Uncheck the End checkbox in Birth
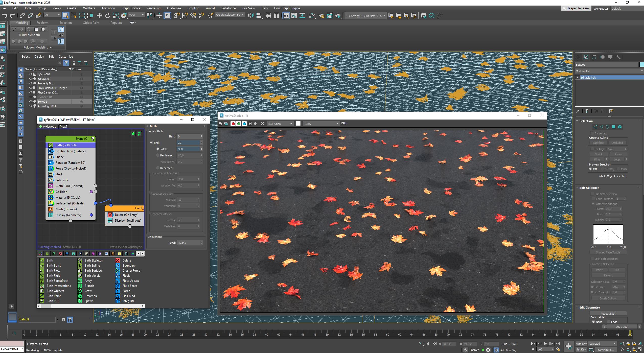Viewport: 644px width, 353px height. 151,143
